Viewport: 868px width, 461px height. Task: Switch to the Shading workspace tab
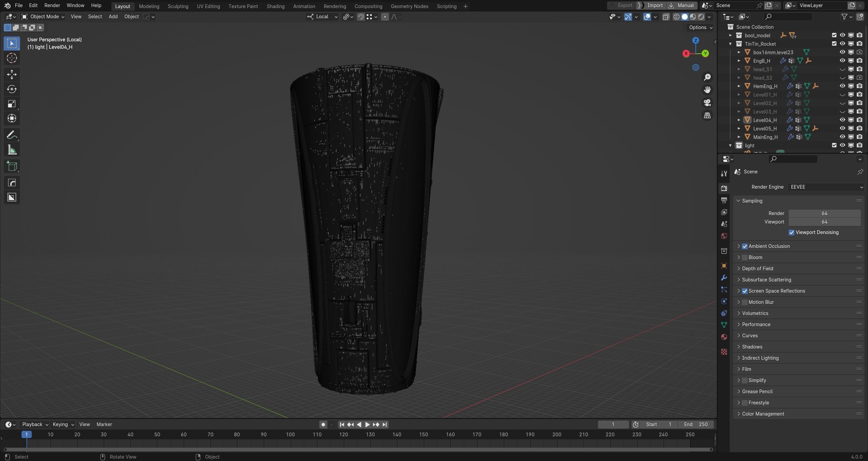(275, 6)
